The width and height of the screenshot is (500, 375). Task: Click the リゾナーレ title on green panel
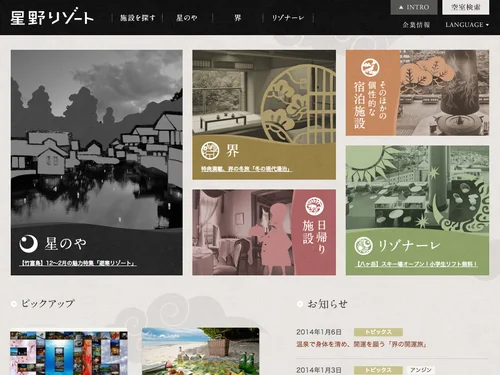409,246
